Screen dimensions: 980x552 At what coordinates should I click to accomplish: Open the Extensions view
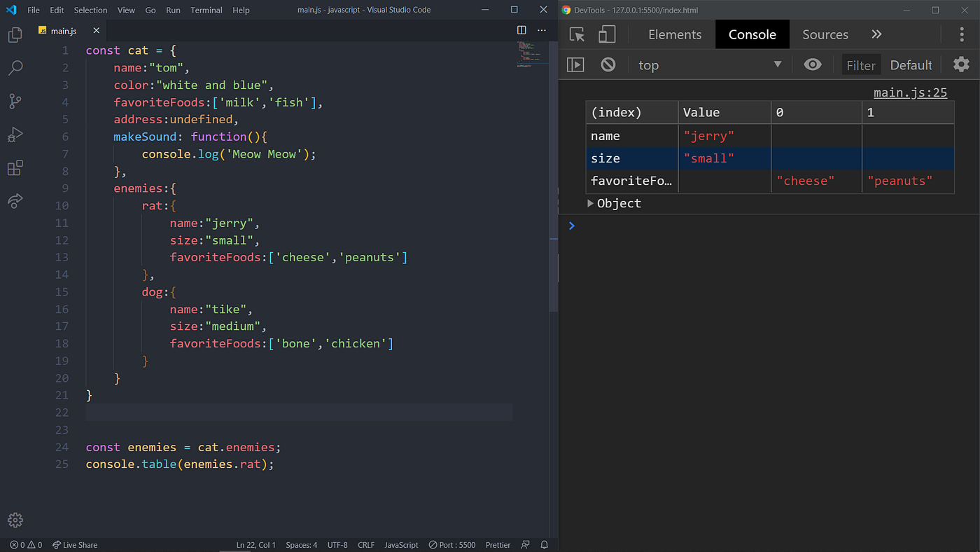tap(15, 168)
